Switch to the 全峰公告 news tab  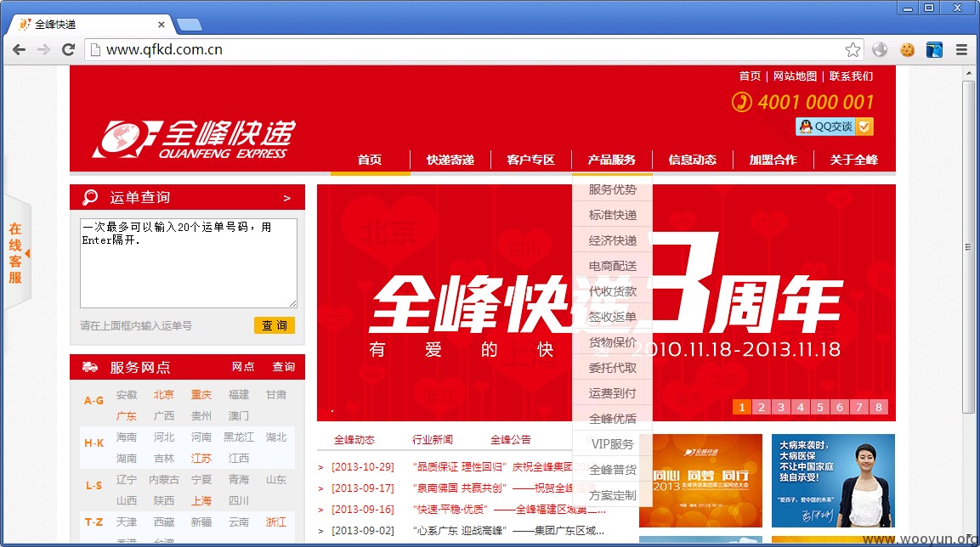point(511,440)
